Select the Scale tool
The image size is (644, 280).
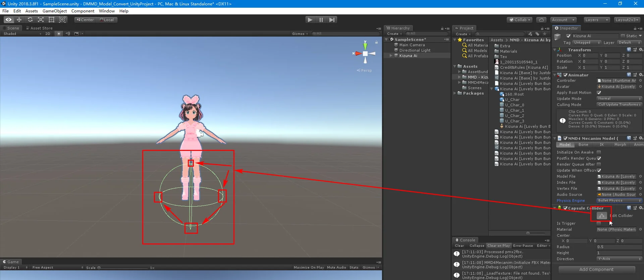click(41, 20)
